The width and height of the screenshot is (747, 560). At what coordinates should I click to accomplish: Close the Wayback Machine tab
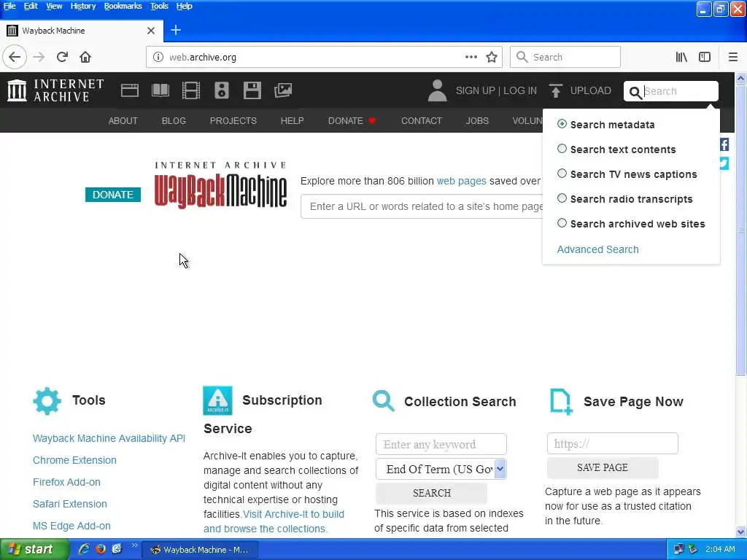[x=151, y=31]
